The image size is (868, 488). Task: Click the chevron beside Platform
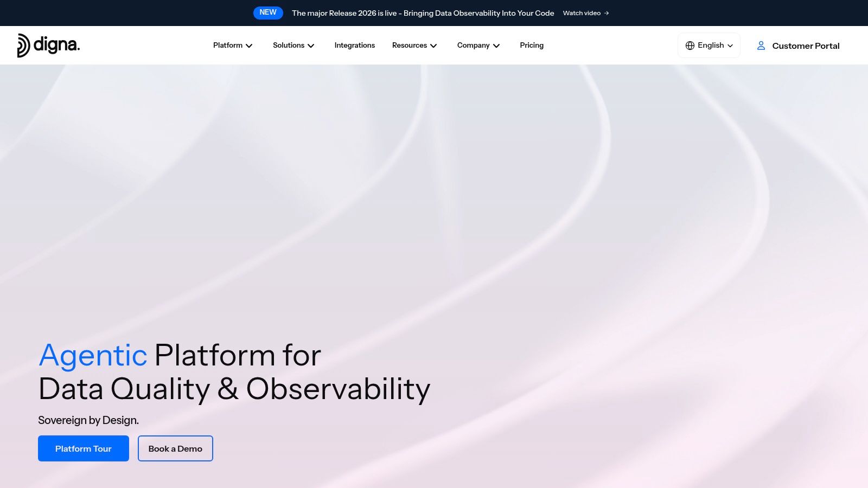pos(249,46)
